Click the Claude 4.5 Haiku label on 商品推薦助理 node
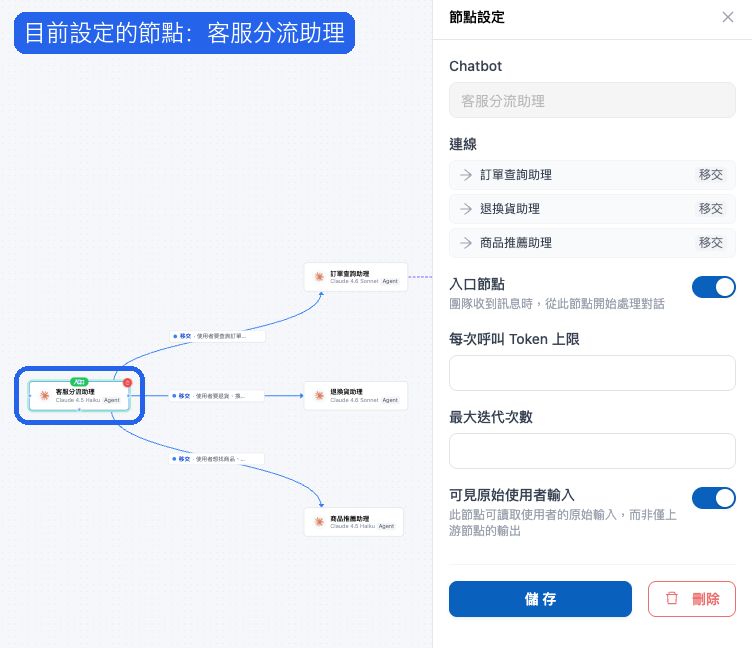 [x=352, y=526]
